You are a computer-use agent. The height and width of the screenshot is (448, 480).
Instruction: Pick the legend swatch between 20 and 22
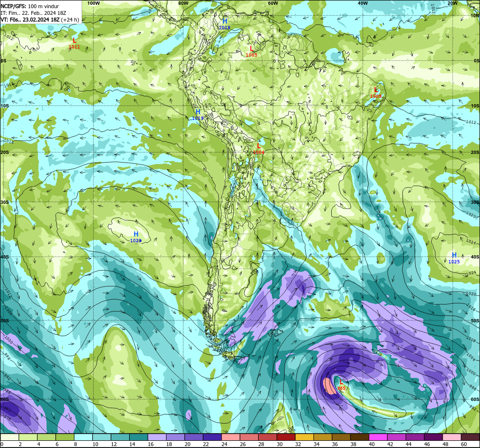tap(194, 437)
